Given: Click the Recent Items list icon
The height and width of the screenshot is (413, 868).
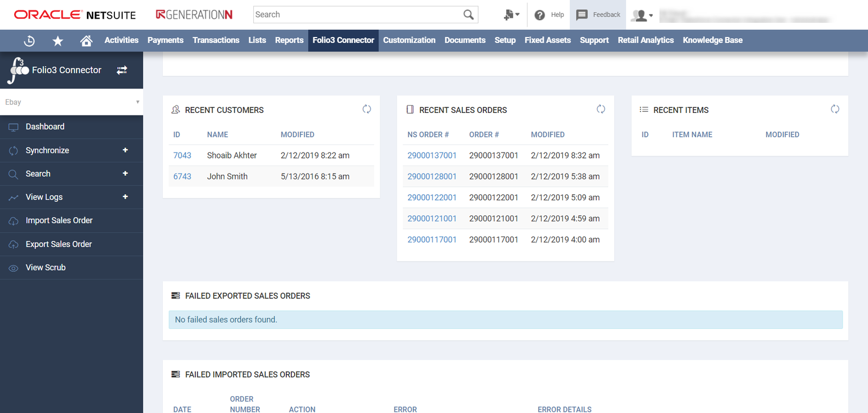Looking at the screenshot, I should 644,110.
